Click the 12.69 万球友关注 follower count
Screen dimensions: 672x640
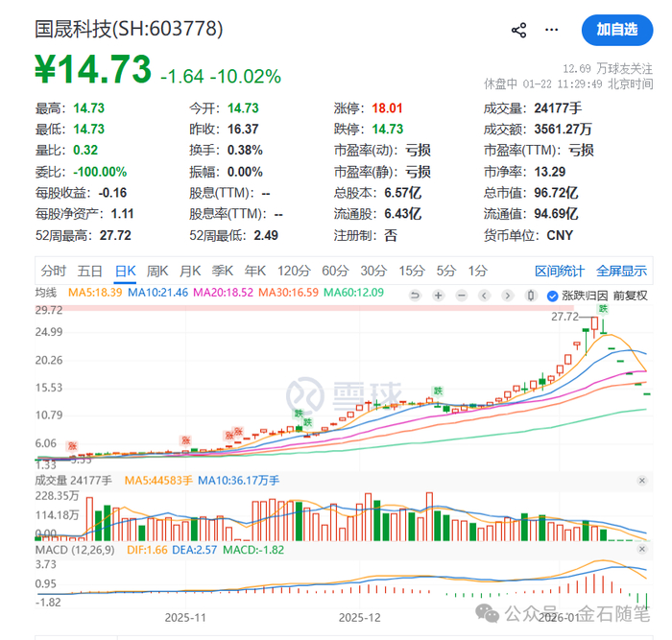click(x=608, y=68)
